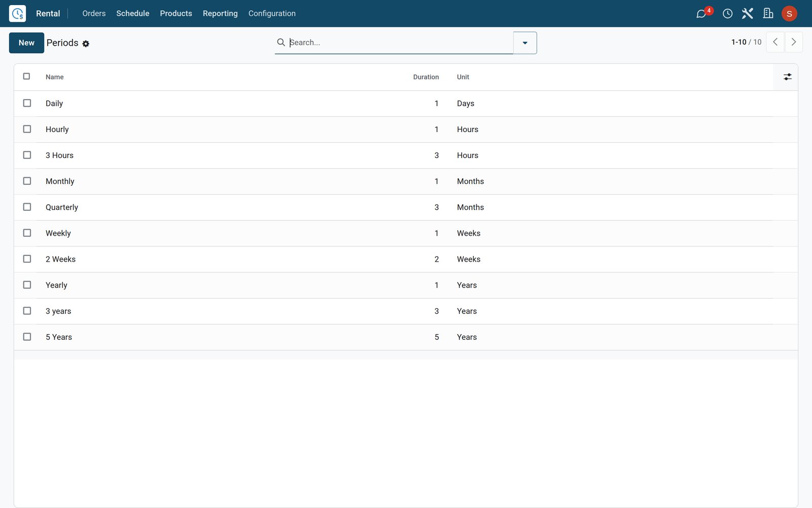Screen dimensions: 812x508
Task: Open the developer tools wrench icon
Action: 748,14
